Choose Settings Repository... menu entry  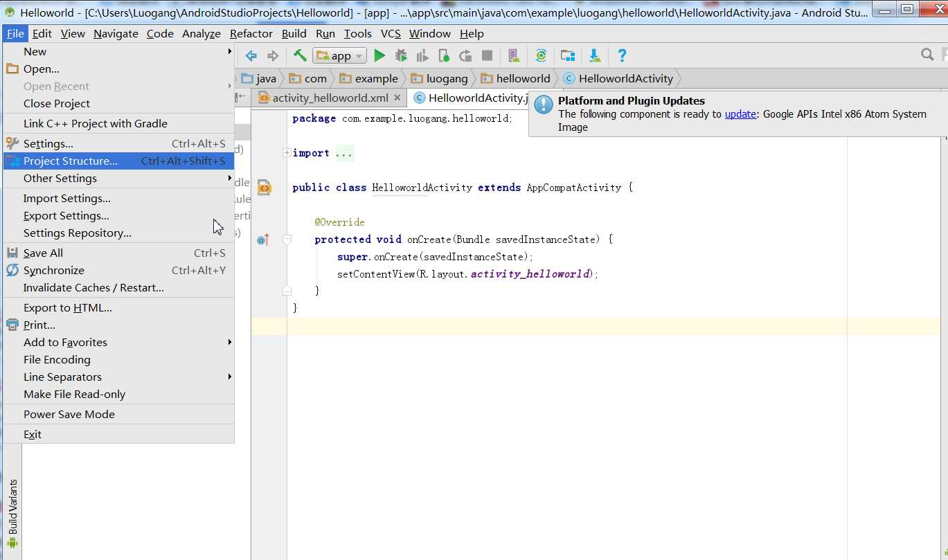pyautogui.click(x=118, y=233)
